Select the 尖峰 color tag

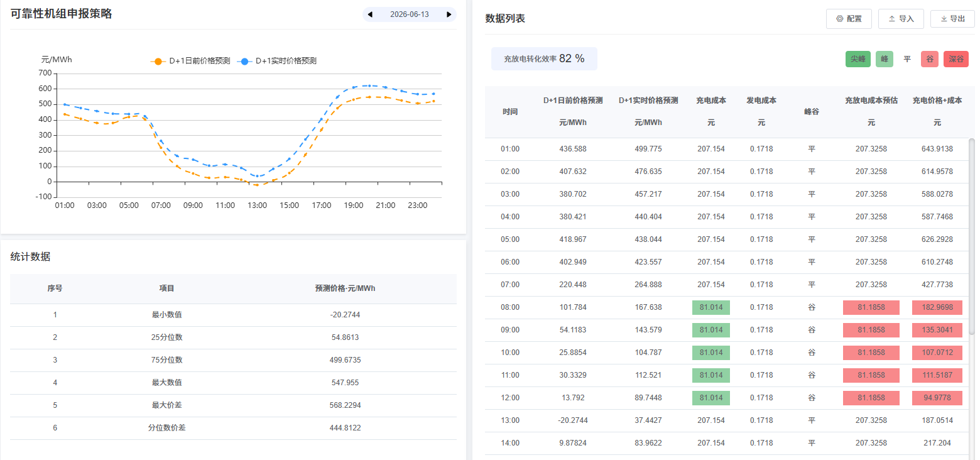pyautogui.click(x=858, y=59)
